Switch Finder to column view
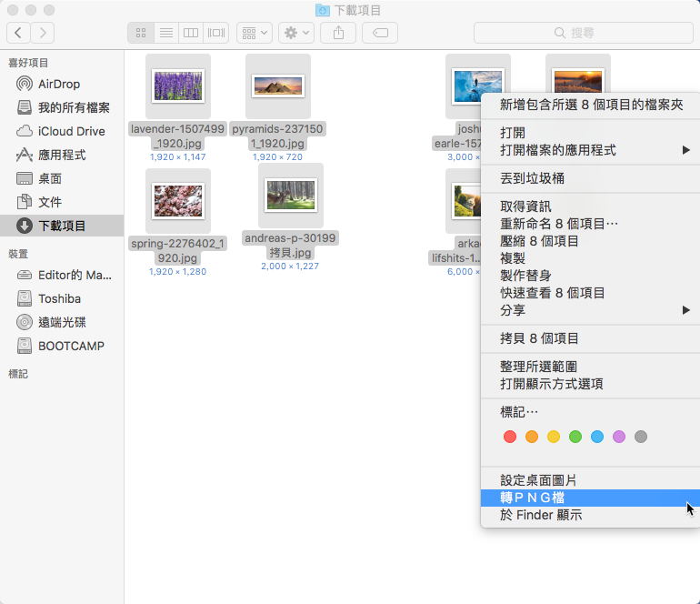Screen dimensions: 700x604 click(191, 33)
